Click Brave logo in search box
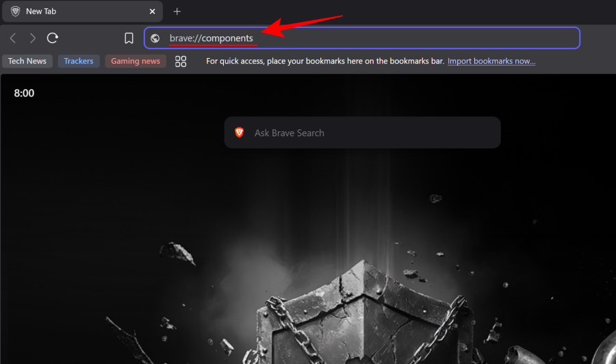The image size is (616, 364). point(240,133)
